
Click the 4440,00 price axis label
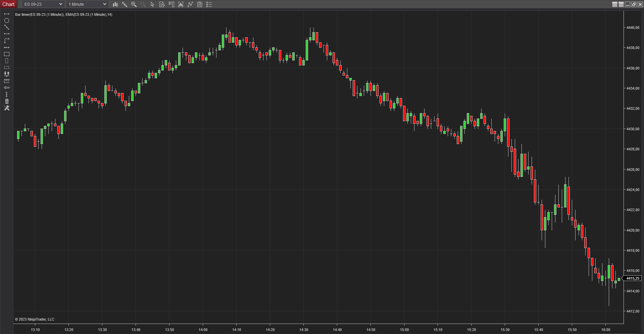click(x=633, y=28)
